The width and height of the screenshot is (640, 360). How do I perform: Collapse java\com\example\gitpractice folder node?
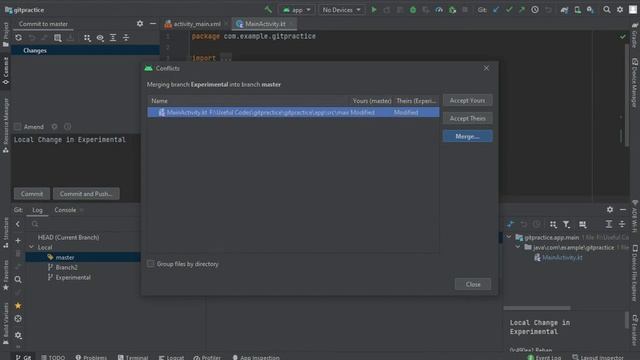click(x=518, y=247)
